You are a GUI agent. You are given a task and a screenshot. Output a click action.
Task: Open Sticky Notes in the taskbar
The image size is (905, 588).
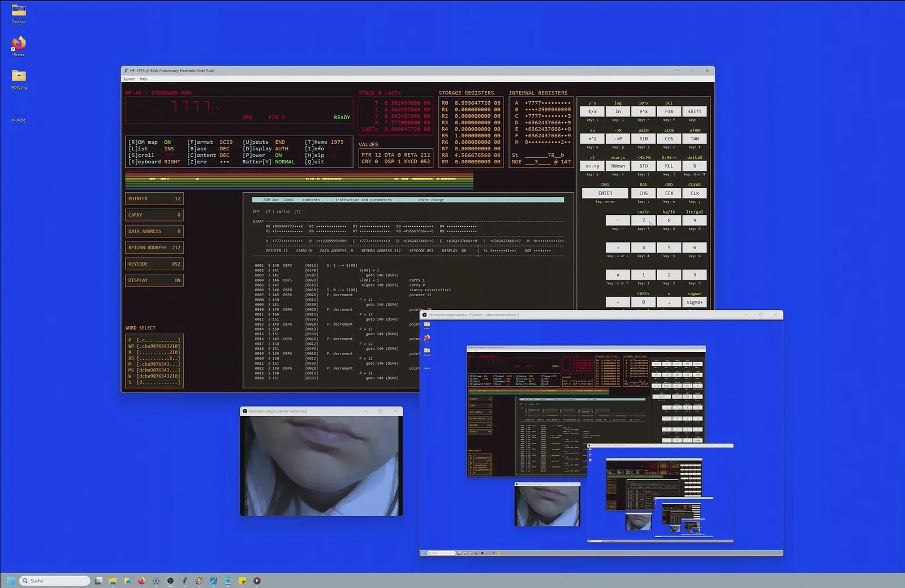(x=242, y=581)
